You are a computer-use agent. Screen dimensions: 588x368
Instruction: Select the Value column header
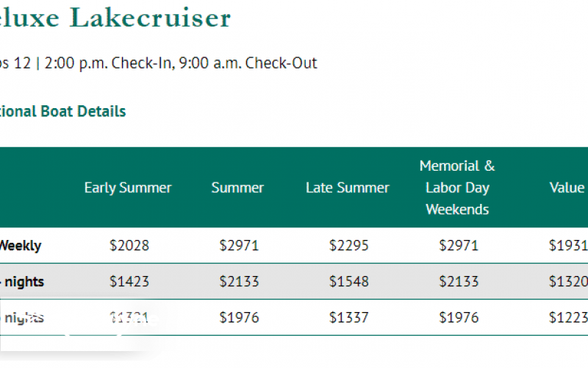567,188
